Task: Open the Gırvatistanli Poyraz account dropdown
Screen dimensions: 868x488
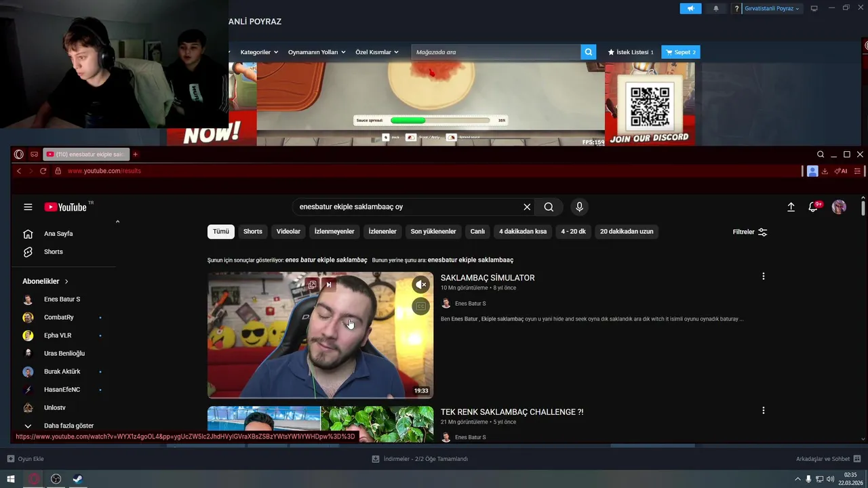Action: [x=772, y=9]
